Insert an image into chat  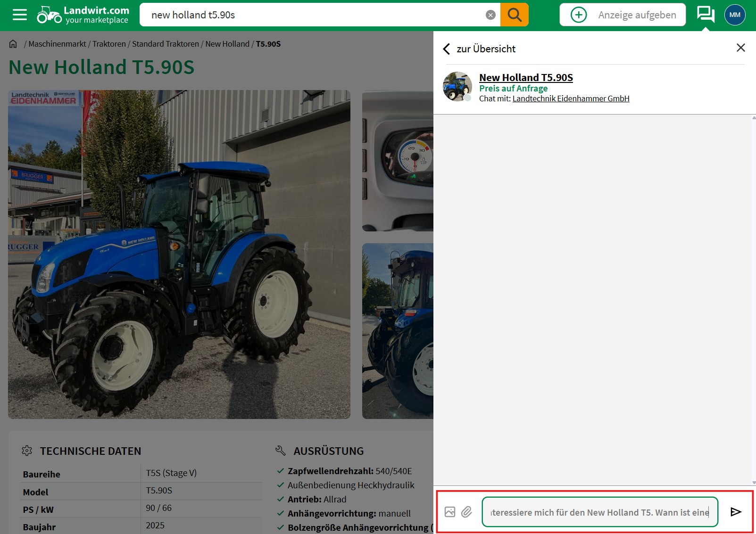[450, 512]
